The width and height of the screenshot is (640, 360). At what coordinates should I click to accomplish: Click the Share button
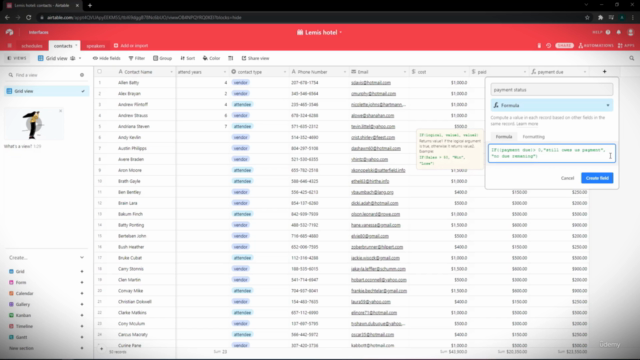click(x=564, y=46)
